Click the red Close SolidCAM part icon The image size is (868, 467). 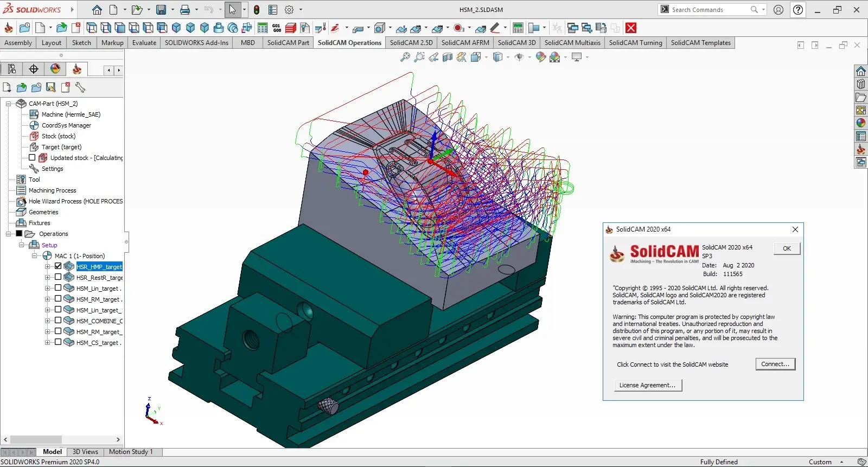pyautogui.click(x=630, y=28)
